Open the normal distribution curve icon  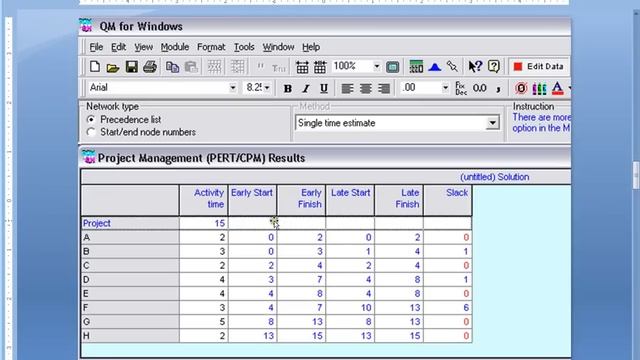pyautogui.click(x=434, y=67)
